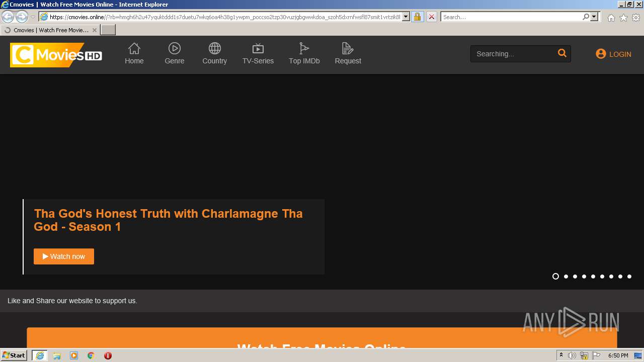Open the Genre play icon
644x362 pixels.
[x=175, y=48]
